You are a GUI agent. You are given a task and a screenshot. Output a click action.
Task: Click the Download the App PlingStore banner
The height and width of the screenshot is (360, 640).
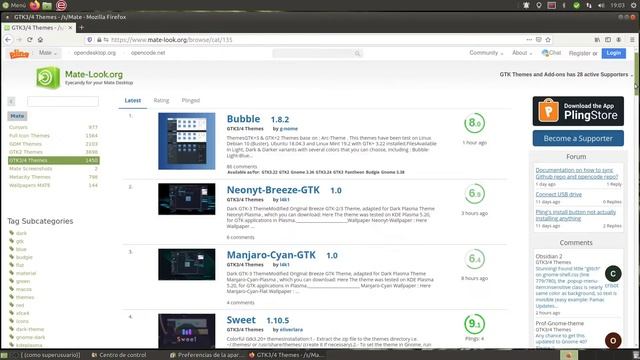pyautogui.click(x=578, y=111)
